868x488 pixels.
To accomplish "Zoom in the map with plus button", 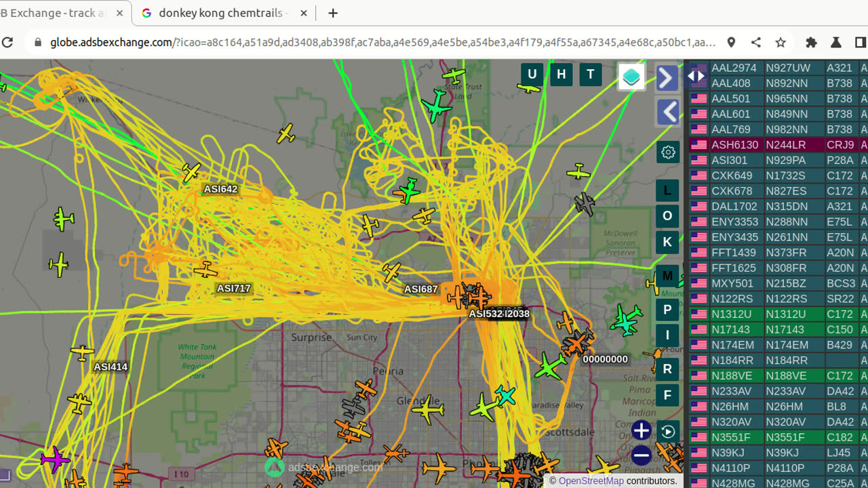I will (641, 430).
